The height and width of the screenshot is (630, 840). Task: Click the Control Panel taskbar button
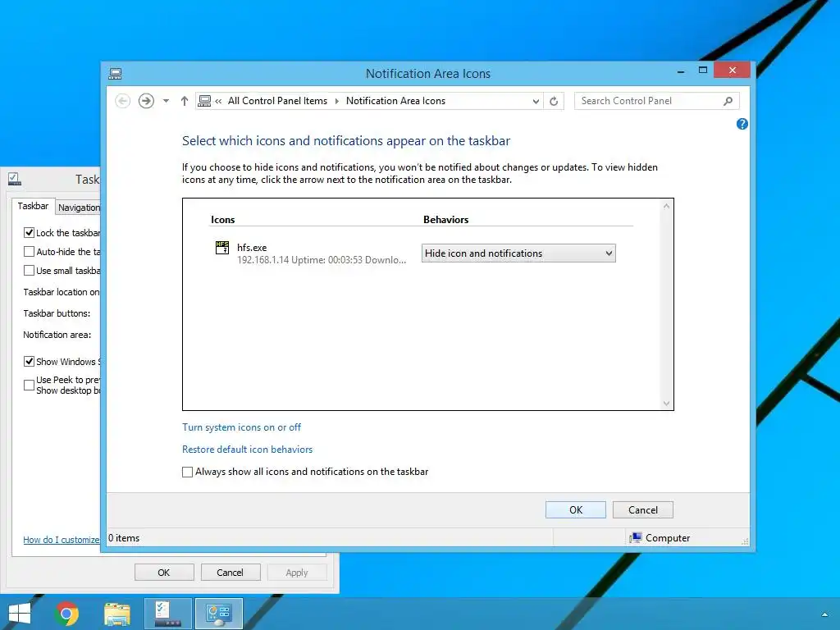click(x=218, y=614)
